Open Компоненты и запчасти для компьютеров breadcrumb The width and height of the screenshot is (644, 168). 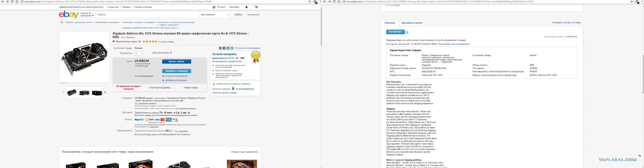click(x=176, y=22)
